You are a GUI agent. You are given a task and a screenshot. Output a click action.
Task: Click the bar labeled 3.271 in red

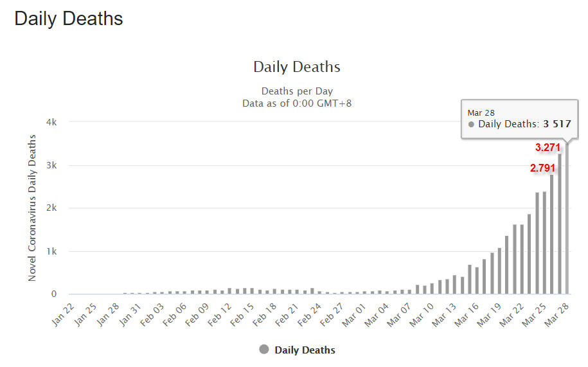pyautogui.click(x=559, y=225)
